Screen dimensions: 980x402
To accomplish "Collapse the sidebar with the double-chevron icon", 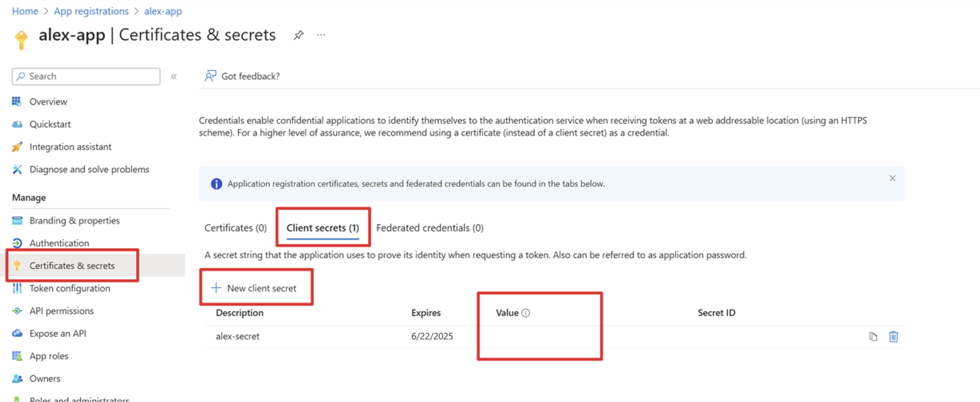I will click(x=174, y=77).
